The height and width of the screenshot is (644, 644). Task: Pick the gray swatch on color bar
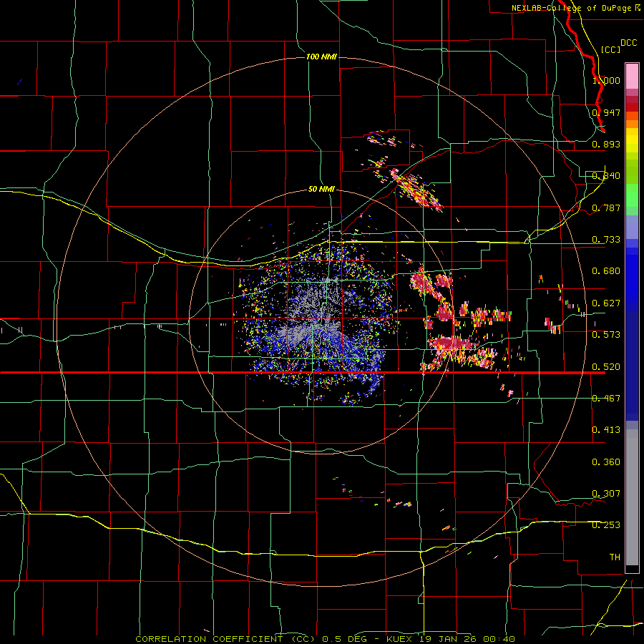click(x=632, y=497)
